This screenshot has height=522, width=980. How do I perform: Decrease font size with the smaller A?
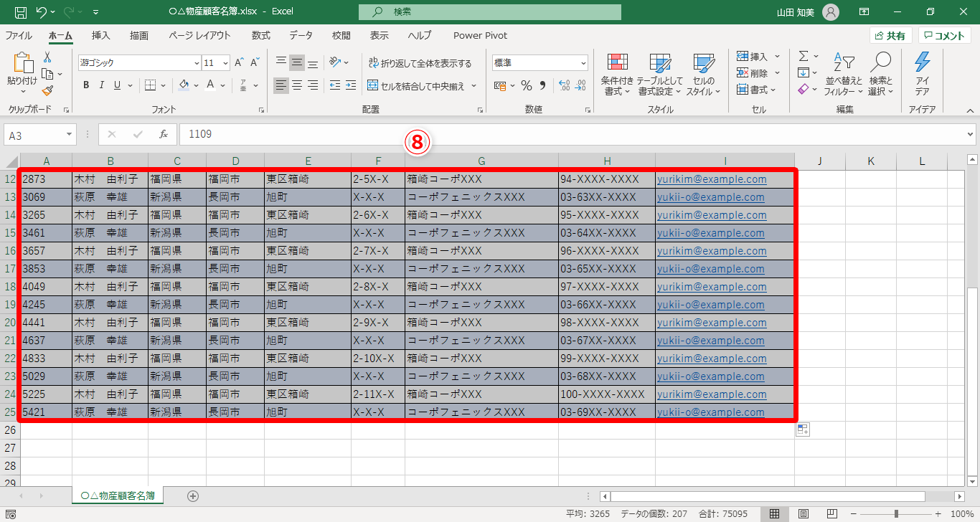pos(256,62)
